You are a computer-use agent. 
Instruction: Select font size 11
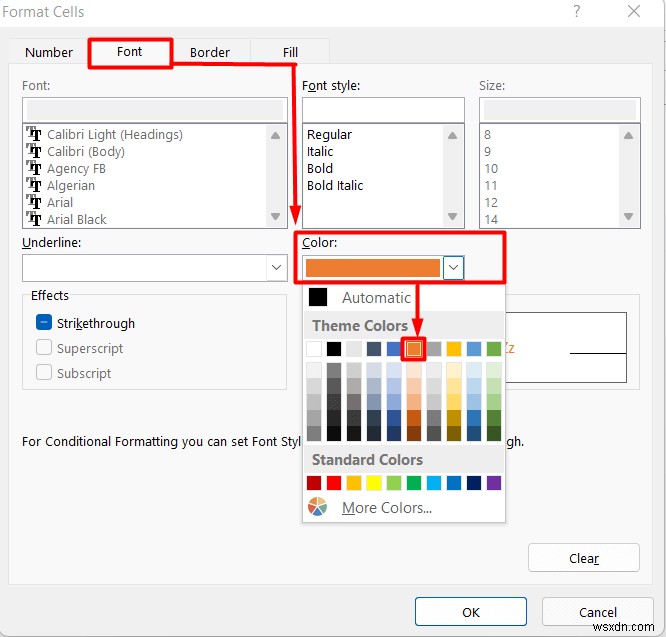[491, 186]
